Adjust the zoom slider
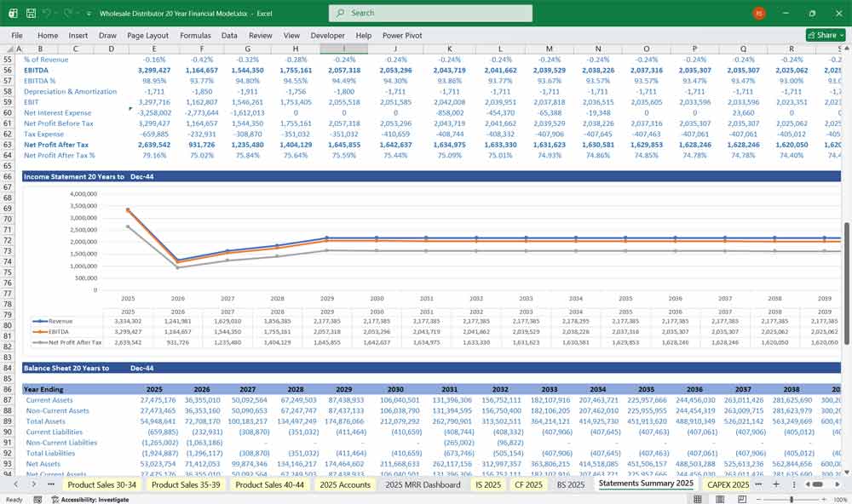The image size is (852, 504). [x=792, y=498]
